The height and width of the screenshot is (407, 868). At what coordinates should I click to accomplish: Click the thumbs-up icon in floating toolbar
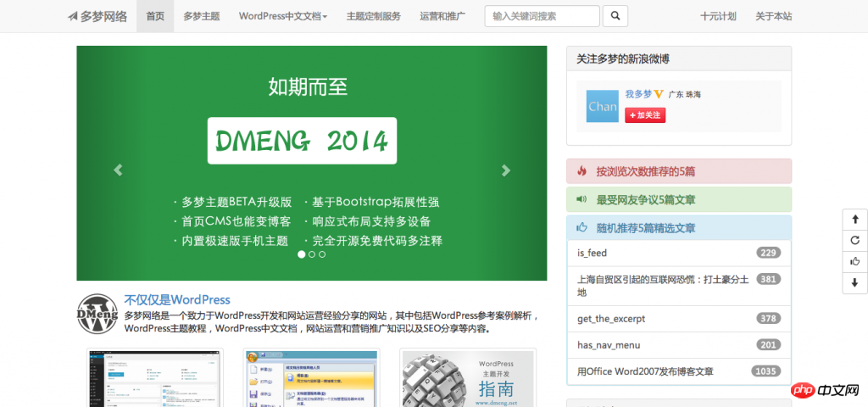coord(854,261)
